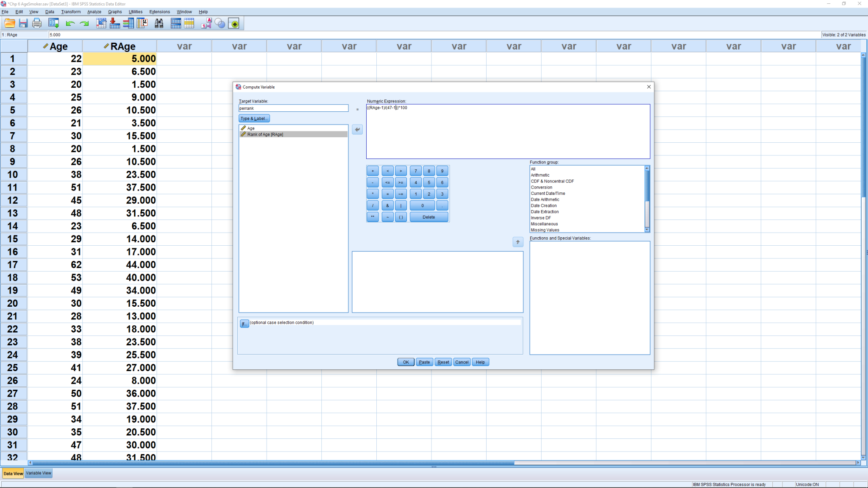
Task: Select Arithmetic in Function group list
Action: [x=540, y=175]
